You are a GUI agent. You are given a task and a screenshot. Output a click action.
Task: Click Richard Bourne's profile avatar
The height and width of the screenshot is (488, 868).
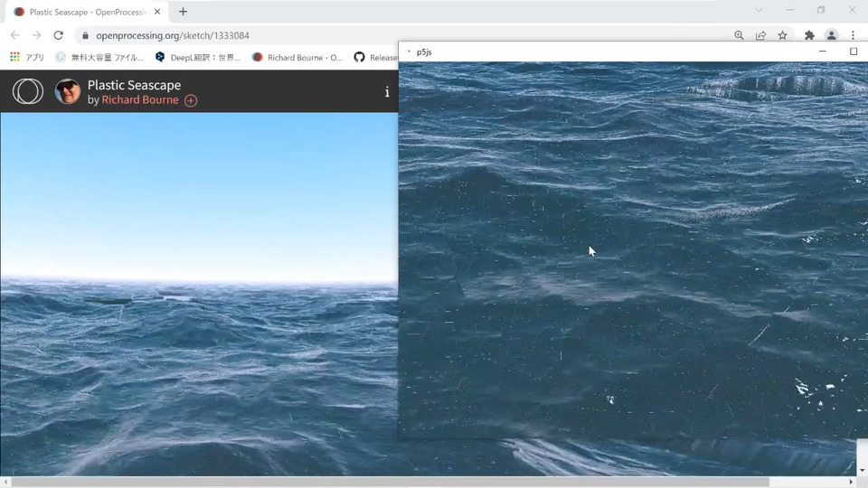68,91
